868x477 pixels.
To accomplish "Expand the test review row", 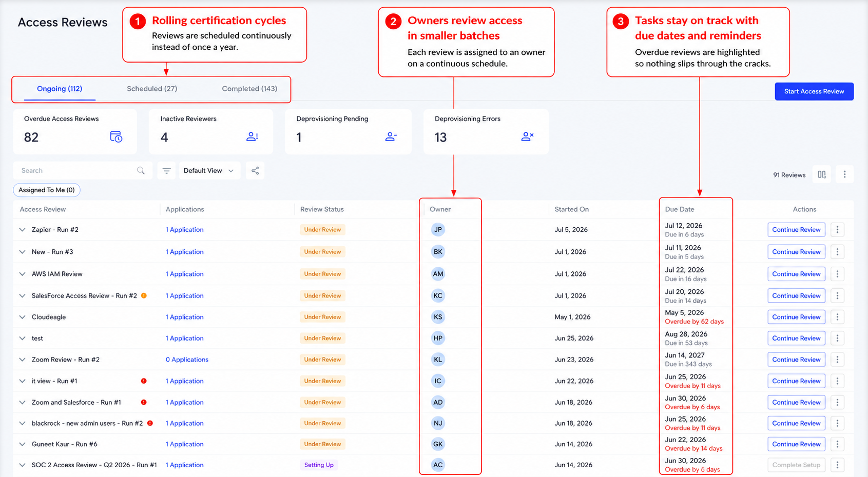I will [x=22, y=339].
